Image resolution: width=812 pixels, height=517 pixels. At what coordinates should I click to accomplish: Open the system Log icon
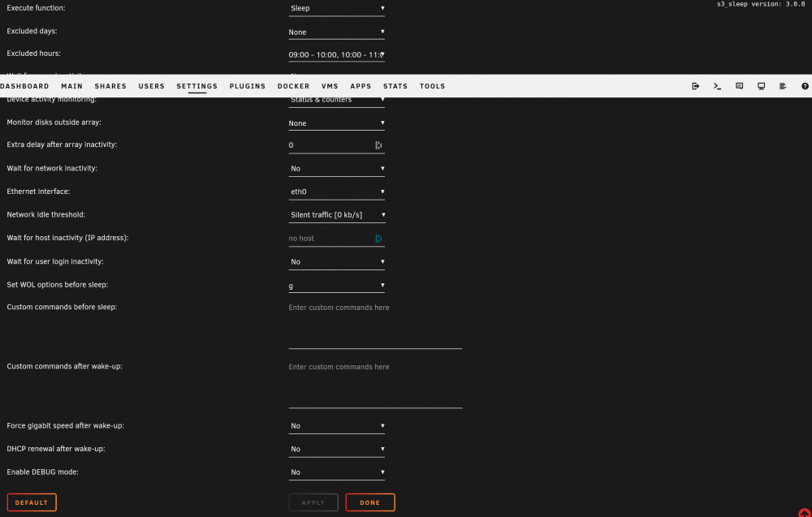click(x=783, y=86)
